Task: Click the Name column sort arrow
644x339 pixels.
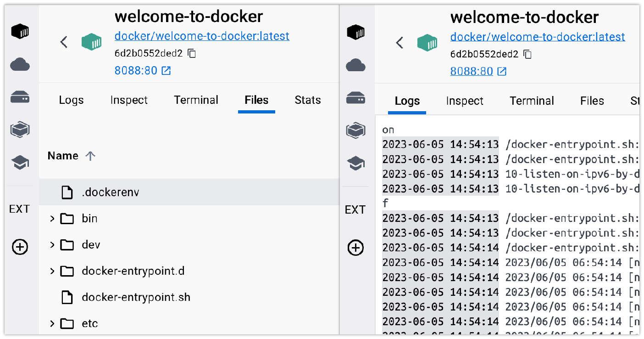Action: coord(90,156)
